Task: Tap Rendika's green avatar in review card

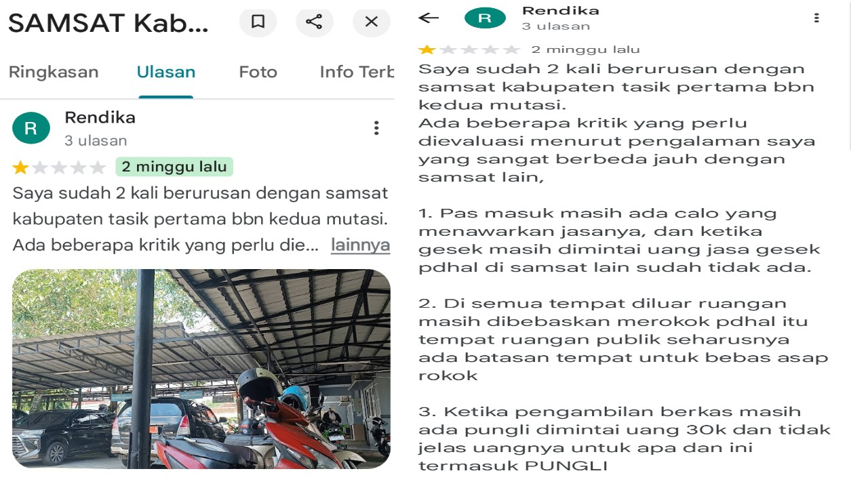Action: point(31,128)
